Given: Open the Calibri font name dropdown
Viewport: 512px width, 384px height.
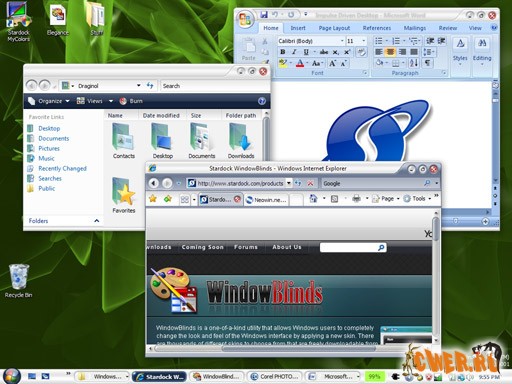Looking at the screenshot, I should pyautogui.click(x=342, y=41).
